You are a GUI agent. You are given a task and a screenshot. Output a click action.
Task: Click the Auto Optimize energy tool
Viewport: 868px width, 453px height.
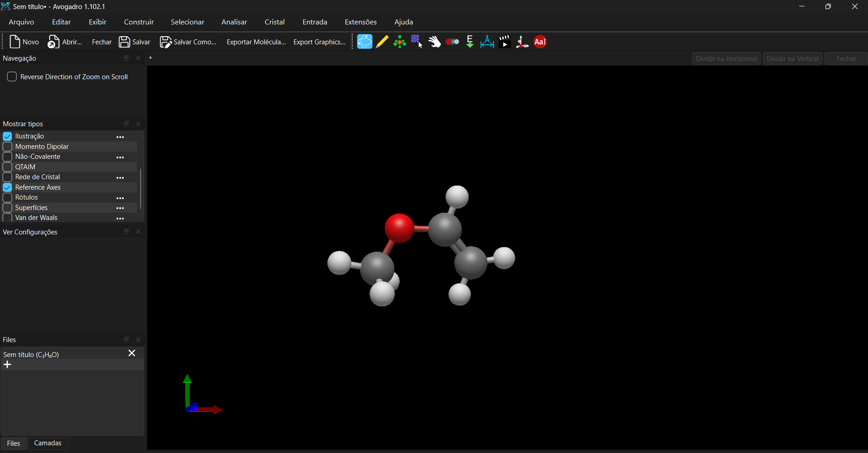[470, 42]
